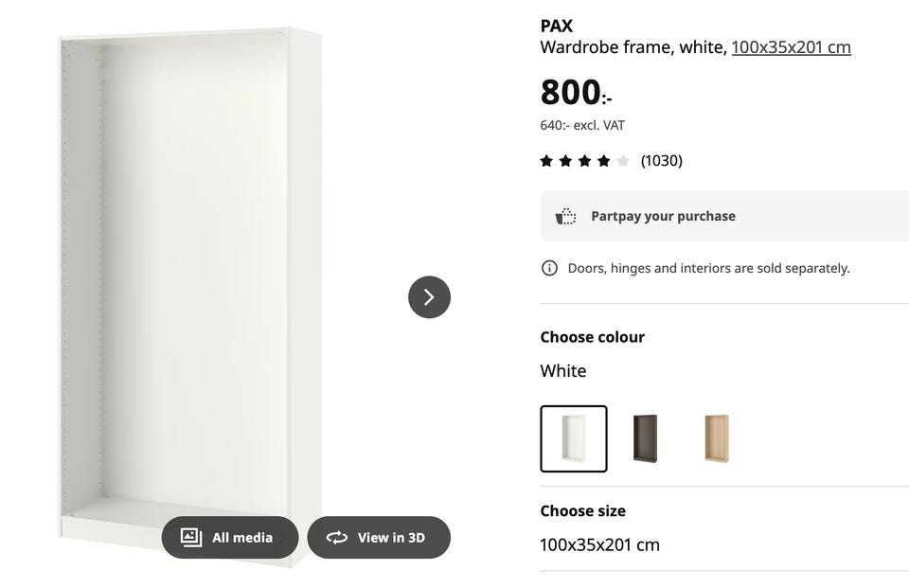Select the white wardrobe colour swatch

[574, 438]
